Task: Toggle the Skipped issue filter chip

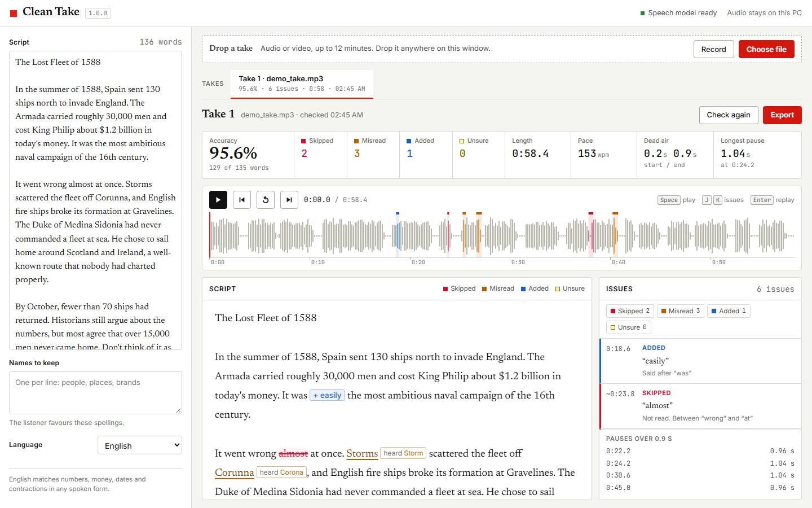Action: (630, 311)
